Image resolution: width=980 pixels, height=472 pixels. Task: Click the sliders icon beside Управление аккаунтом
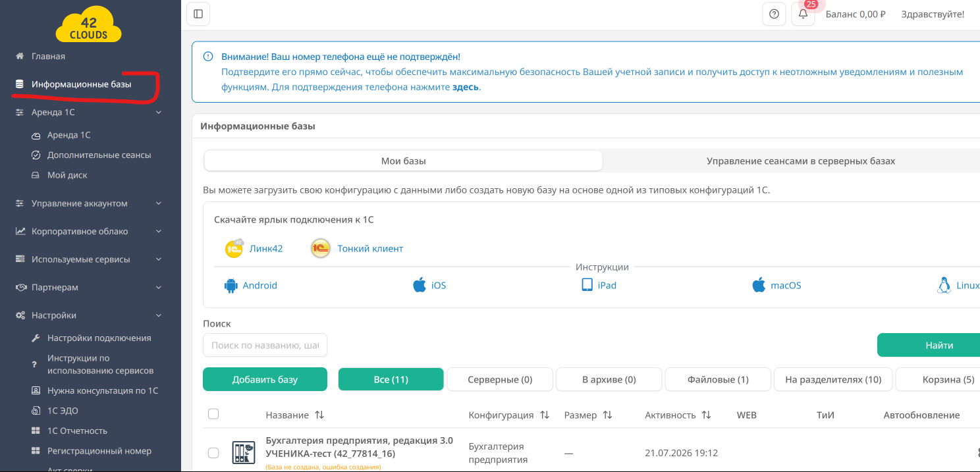click(x=20, y=203)
